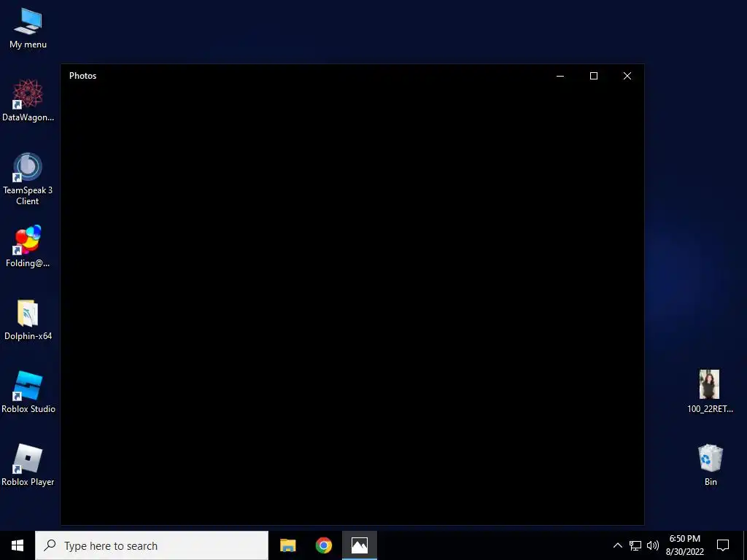Launch Google Chrome from the taskbar

[323, 545]
